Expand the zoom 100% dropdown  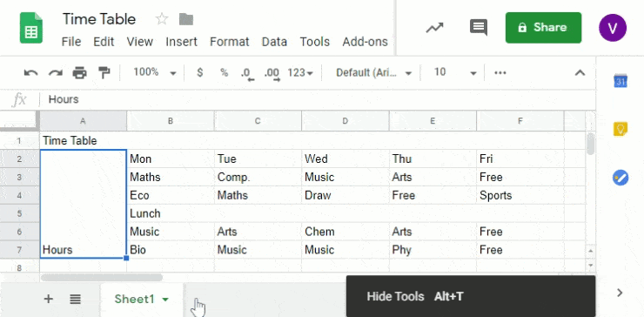coord(154,73)
